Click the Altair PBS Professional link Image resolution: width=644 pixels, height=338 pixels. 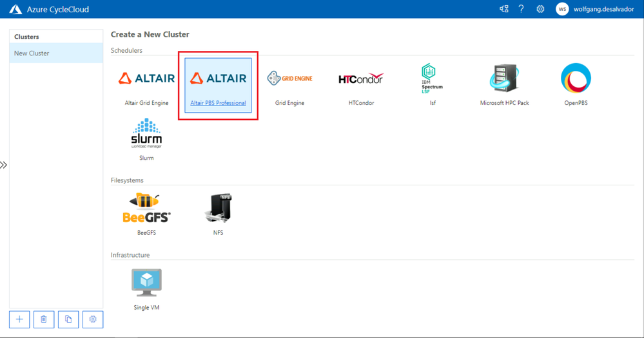[x=218, y=103]
